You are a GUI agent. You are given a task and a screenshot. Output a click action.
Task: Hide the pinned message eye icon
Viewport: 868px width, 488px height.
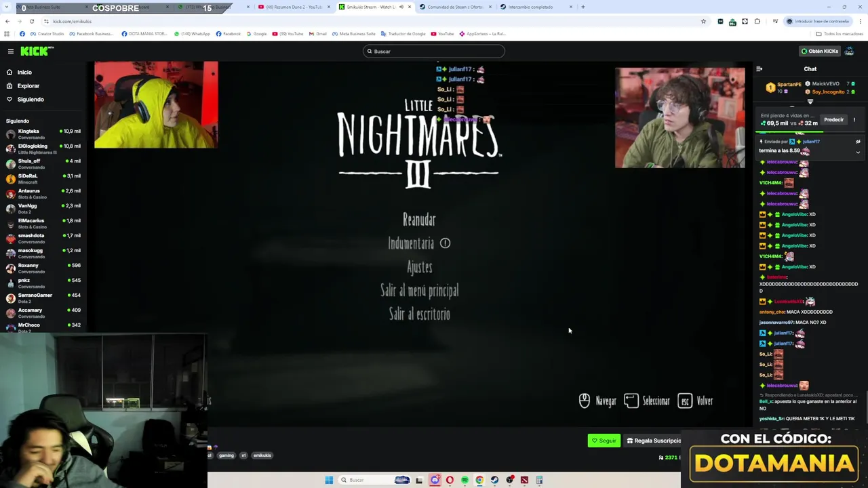858,142
